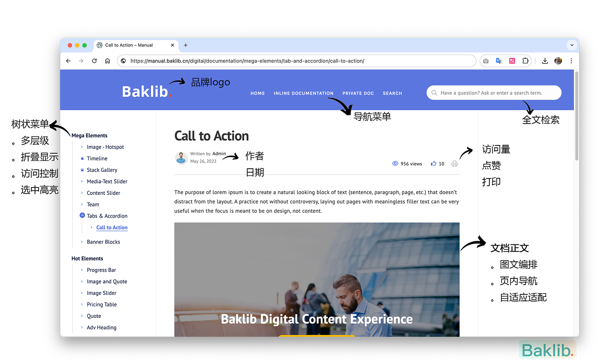Expand the chevron beside Image - Hotspot
The image size is (600, 364).
[x=82, y=147]
